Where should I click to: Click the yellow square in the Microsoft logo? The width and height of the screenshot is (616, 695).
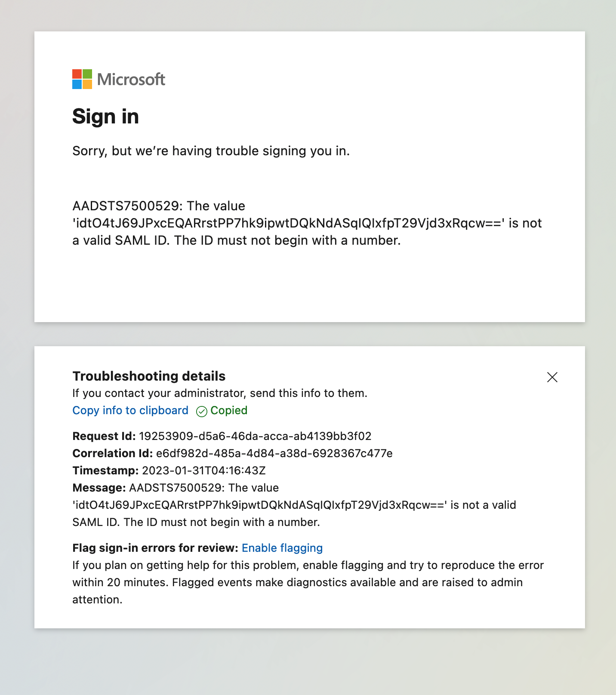tap(87, 84)
